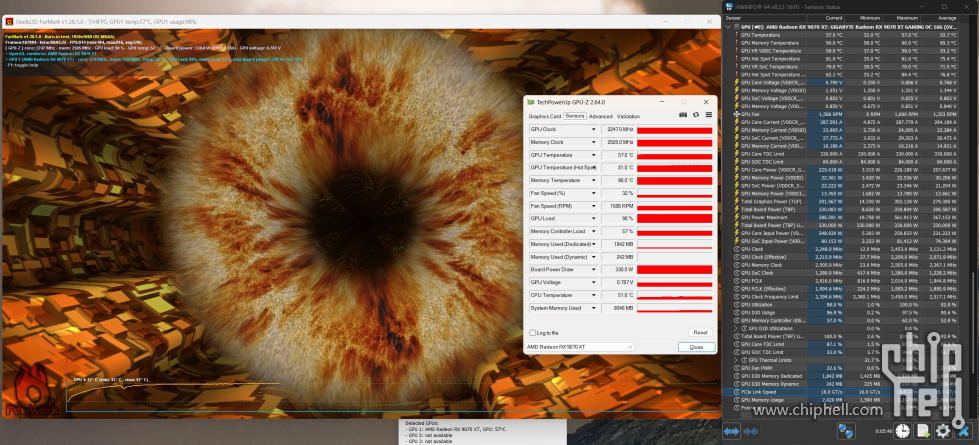Open the GPU-Z hamburger menu

click(709, 115)
